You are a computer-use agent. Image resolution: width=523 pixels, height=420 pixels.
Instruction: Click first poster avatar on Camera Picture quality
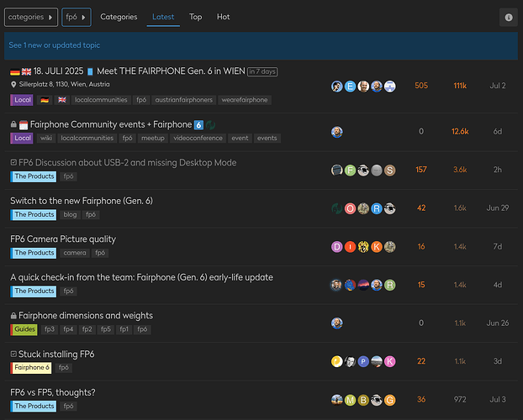(x=337, y=247)
